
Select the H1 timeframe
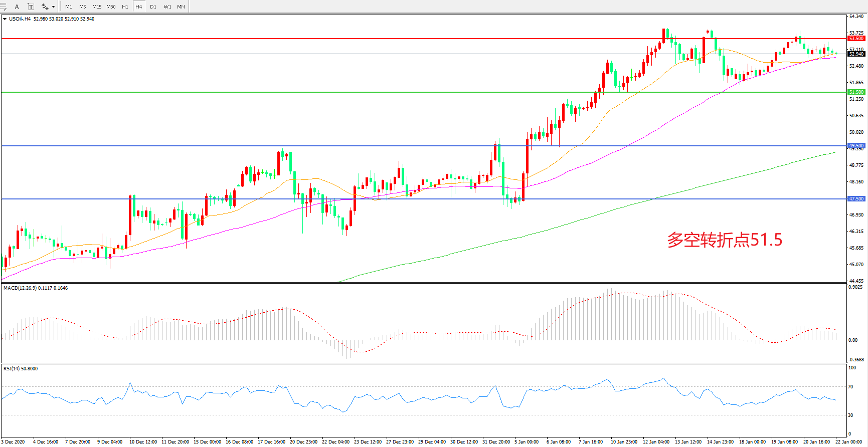pyautogui.click(x=125, y=7)
